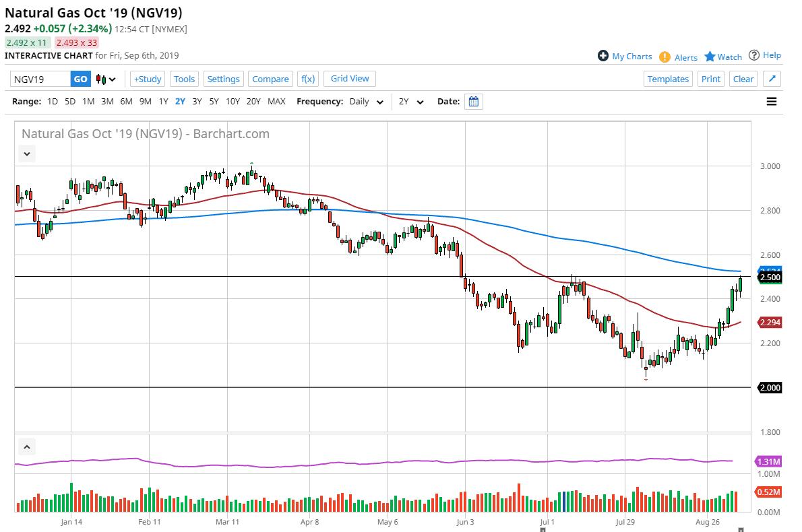The image size is (802, 532).
Task: Collapse the main chart pane chevron
Action: [27, 154]
